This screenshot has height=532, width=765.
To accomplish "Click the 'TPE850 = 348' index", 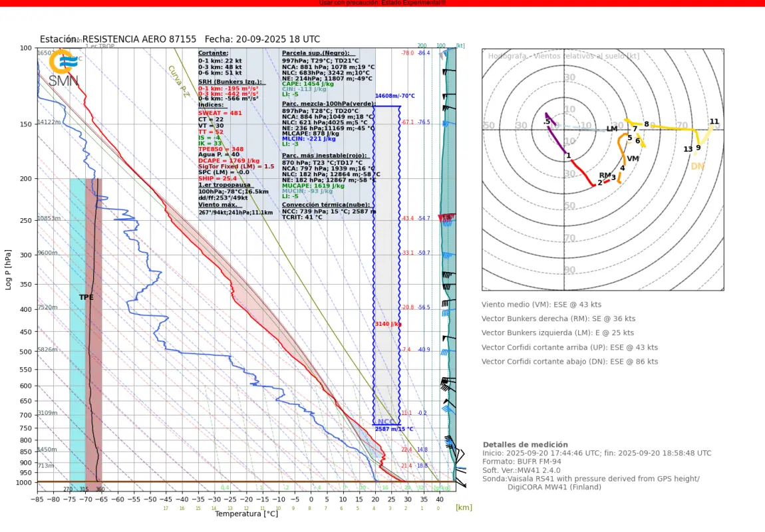I will point(221,149).
